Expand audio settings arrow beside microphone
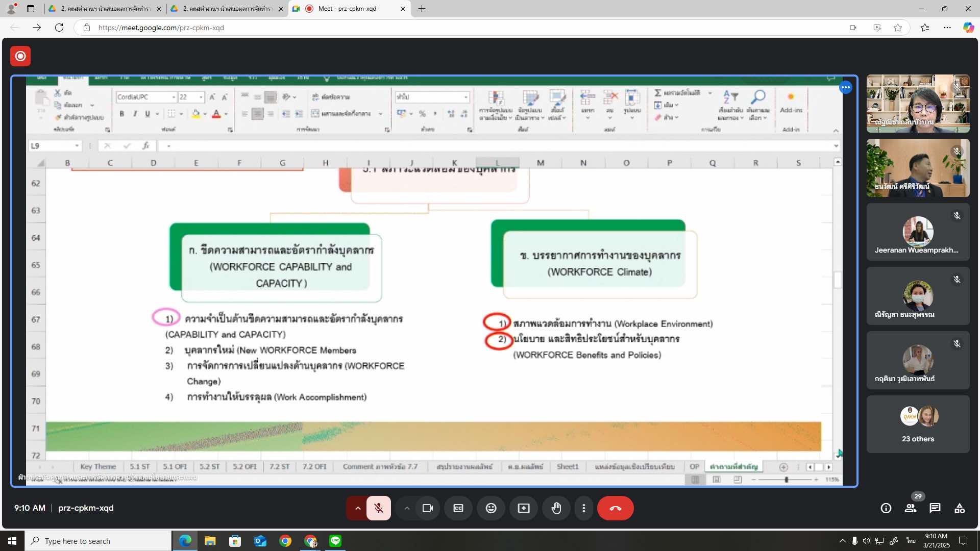 point(358,508)
